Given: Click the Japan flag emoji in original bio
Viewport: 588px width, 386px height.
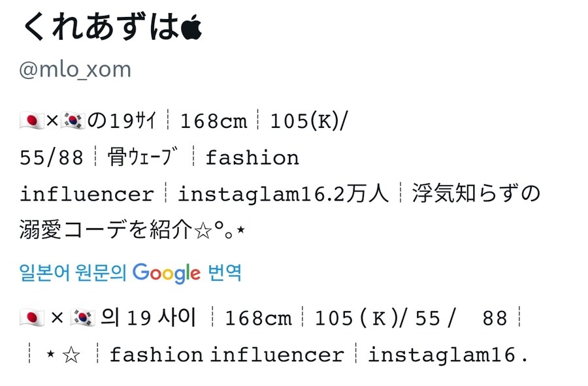Looking at the screenshot, I should (x=32, y=121).
